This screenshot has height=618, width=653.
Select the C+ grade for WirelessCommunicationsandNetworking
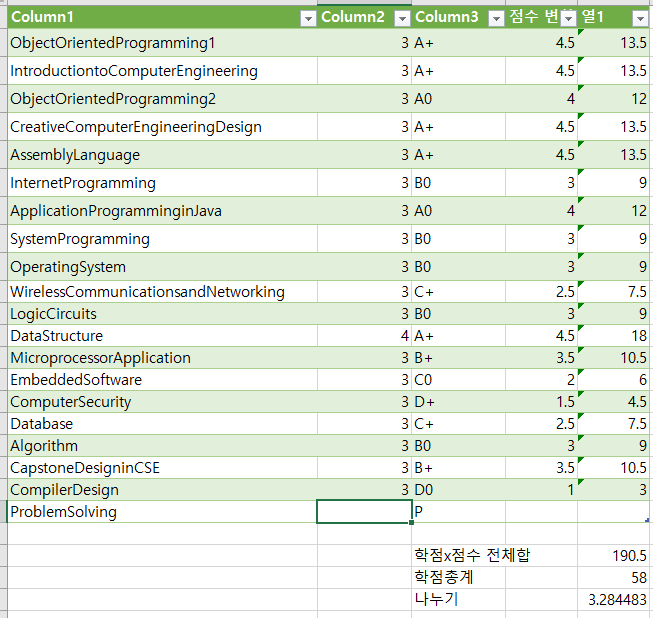[459, 292]
